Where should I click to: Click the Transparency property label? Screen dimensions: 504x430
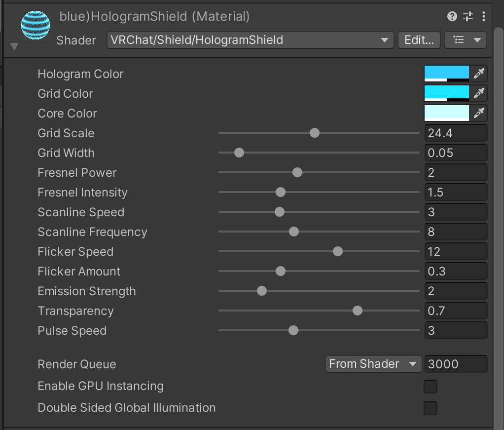pos(75,311)
